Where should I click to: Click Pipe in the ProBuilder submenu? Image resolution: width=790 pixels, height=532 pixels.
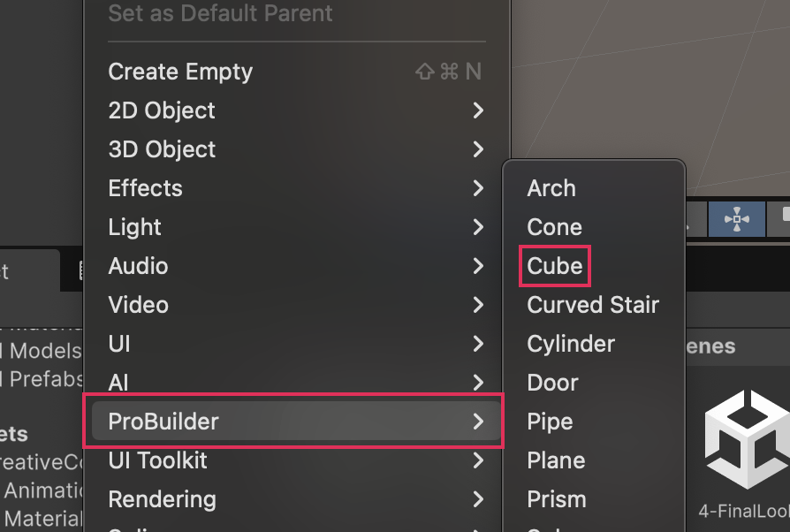click(x=550, y=422)
